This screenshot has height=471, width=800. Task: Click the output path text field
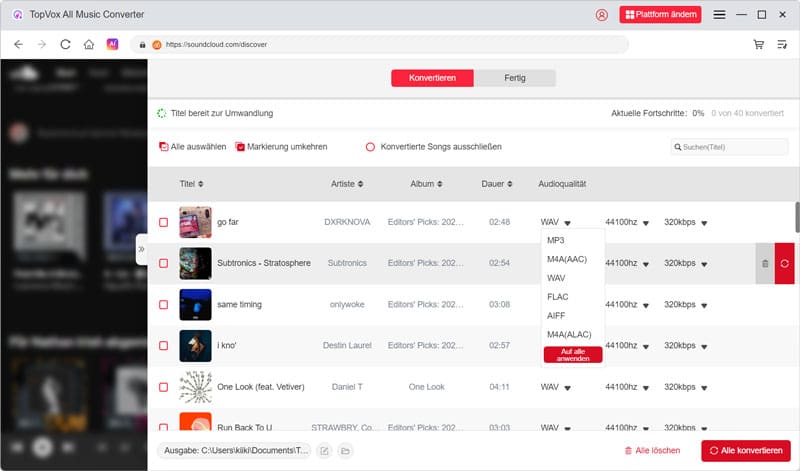(235, 451)
